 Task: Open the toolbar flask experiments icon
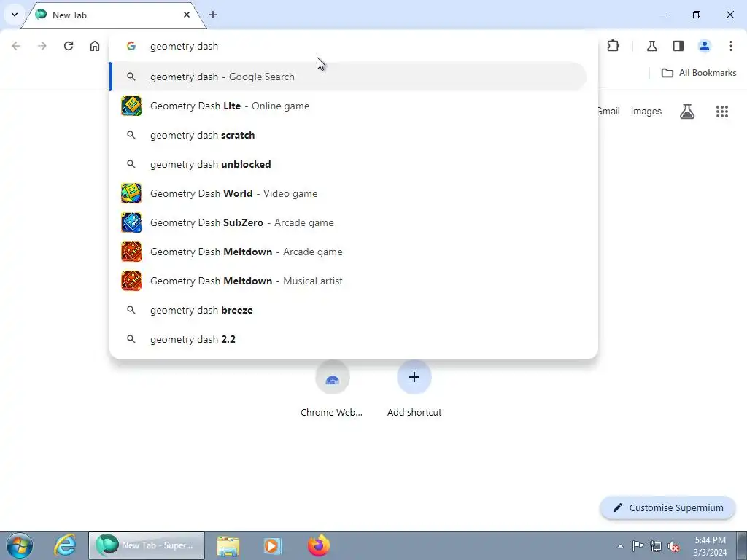tap(652, 46)
